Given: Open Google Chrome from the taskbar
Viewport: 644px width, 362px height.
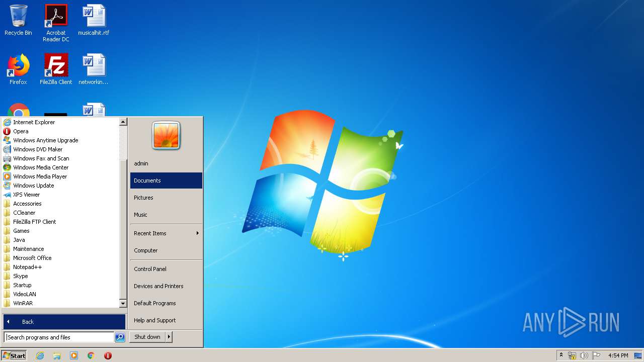Looking at the screenshot, I should click(x=91, y=355).
